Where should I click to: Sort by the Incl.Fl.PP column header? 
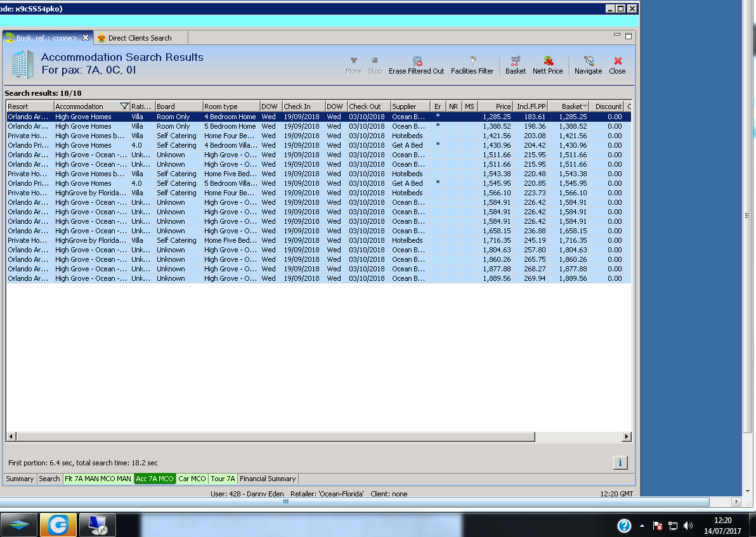tap(530, 106)
